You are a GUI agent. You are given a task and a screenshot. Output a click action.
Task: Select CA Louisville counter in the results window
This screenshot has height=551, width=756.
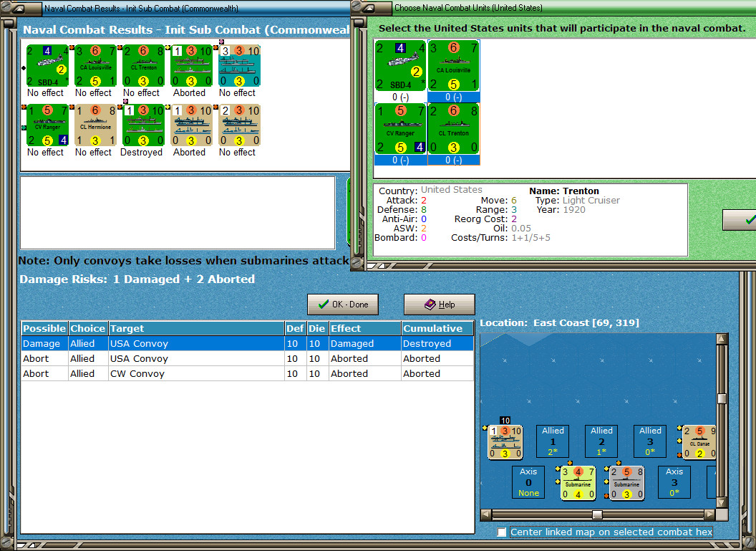[x=95, y=66]
